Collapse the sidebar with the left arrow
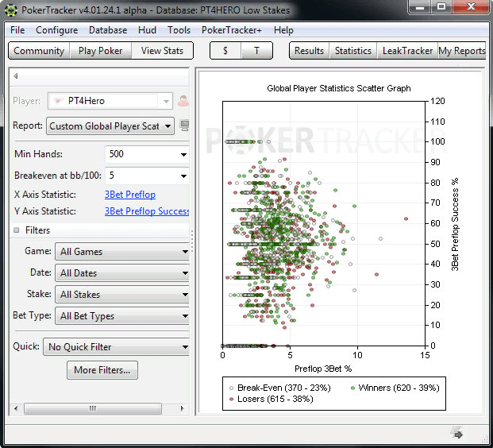Screen dimensions: 493x448 (16, 75)
